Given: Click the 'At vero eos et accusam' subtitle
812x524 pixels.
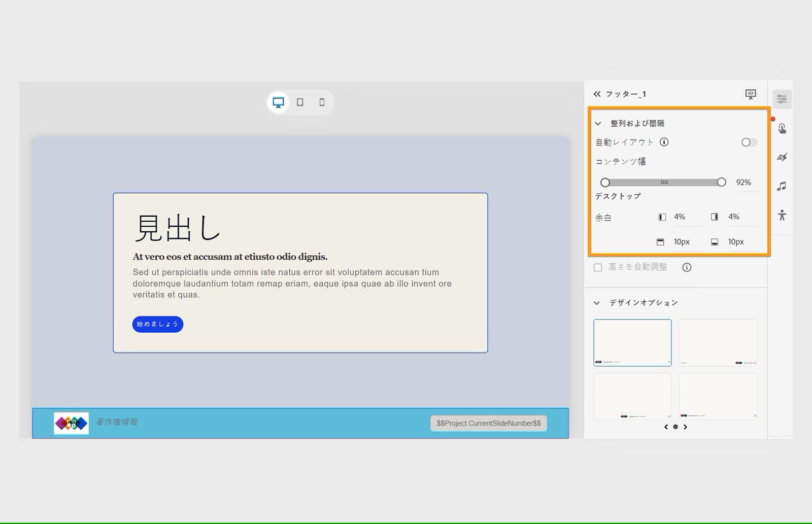Looking at the screenshot, I should 230,257.
